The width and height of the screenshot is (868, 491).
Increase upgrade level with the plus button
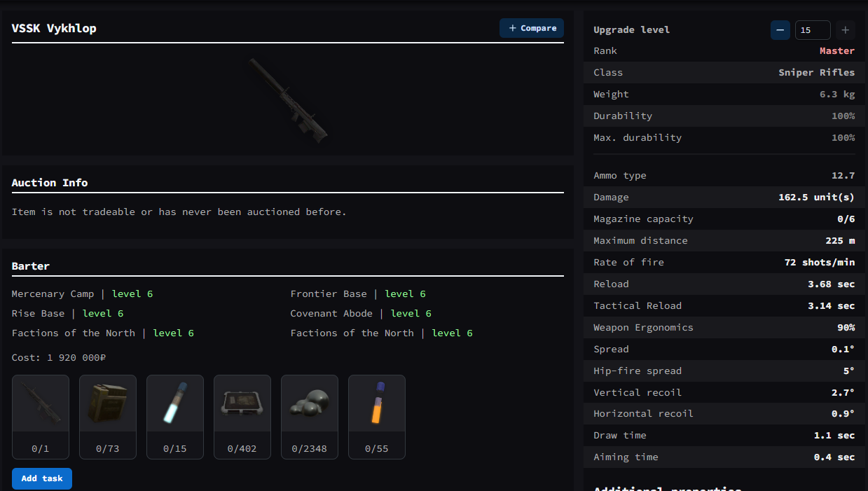[x=846, y=30]
